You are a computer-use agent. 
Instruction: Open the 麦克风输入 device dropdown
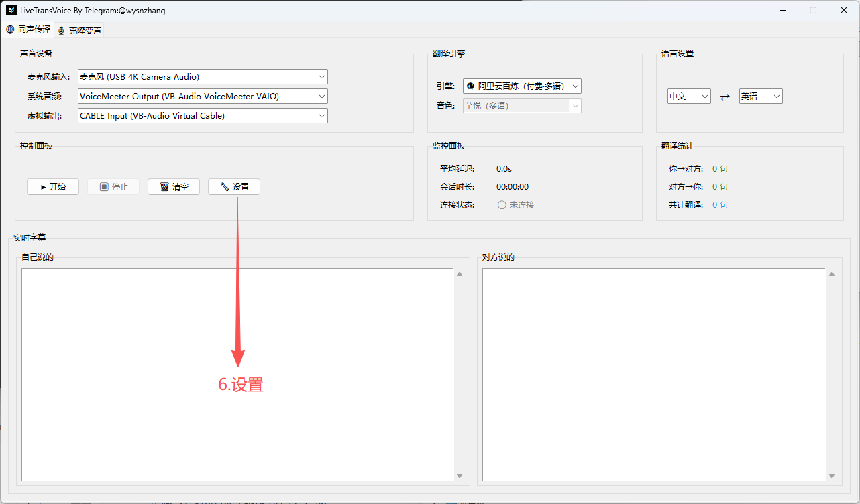tap(203, 77)
